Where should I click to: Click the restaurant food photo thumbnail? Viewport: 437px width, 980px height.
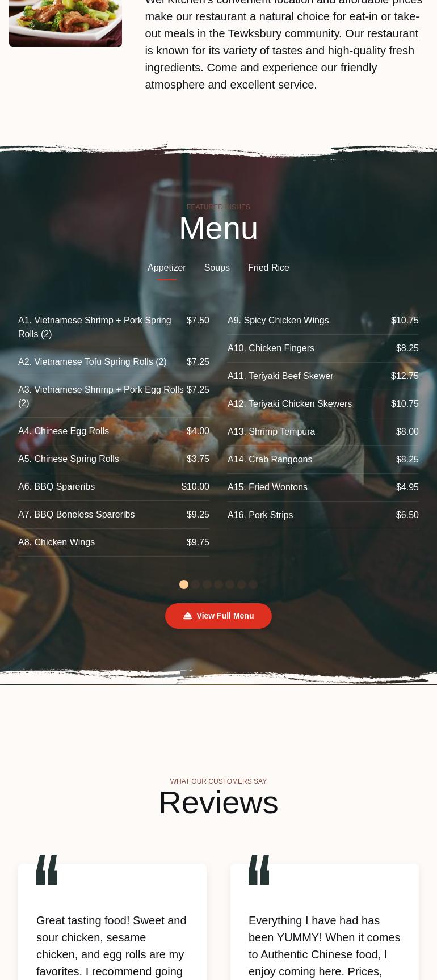click(65, 23)
